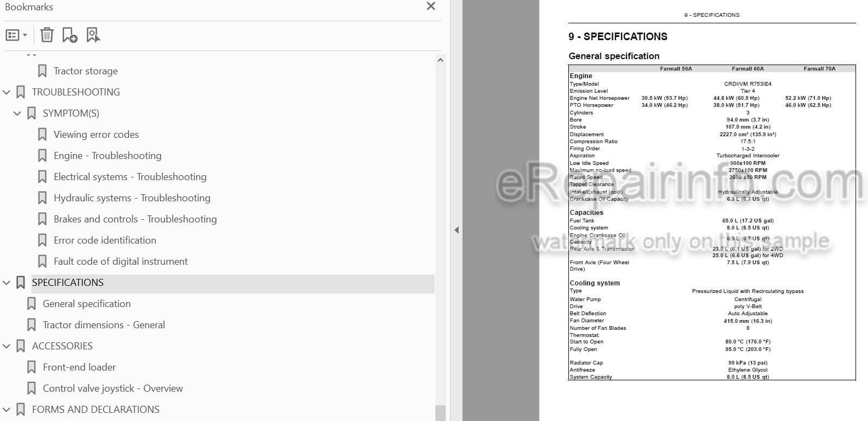Open the General specification bookmark

[87, 304]
